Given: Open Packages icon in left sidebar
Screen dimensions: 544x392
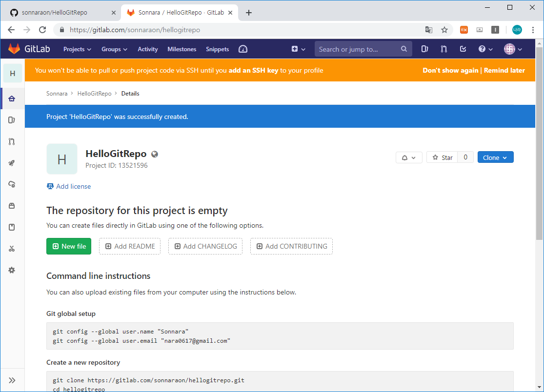Looking at the screenshot, I should point(12,206).
